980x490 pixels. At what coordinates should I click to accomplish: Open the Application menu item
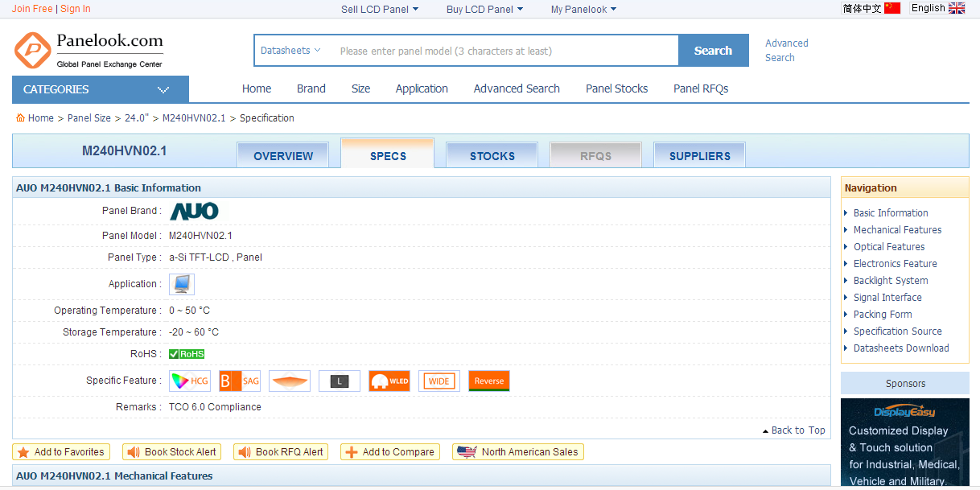[x=422, y=89]
